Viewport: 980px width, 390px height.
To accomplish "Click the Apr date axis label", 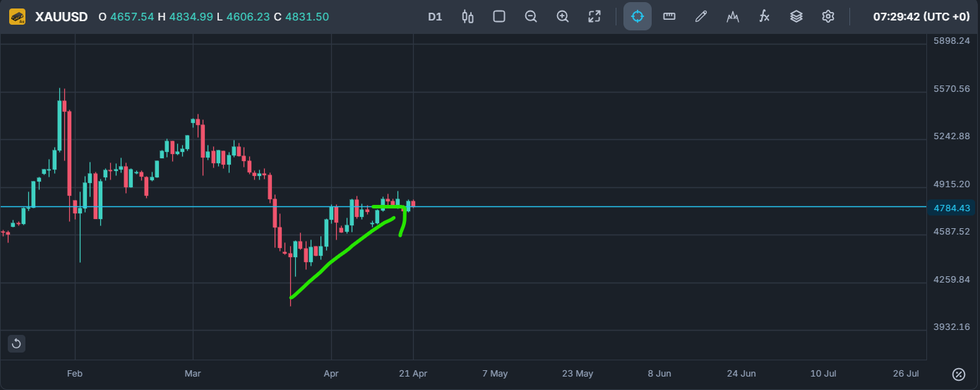I will click(x=330, y=373).
